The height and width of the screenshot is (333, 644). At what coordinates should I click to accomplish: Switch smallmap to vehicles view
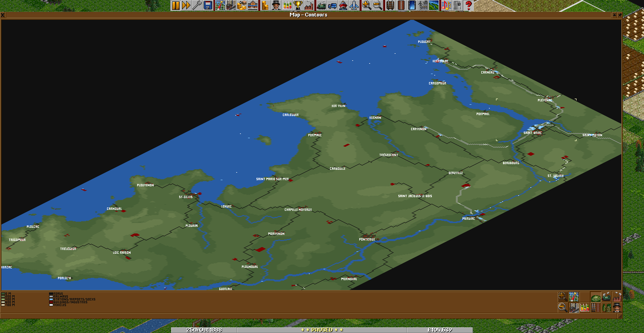pos(606,297)
